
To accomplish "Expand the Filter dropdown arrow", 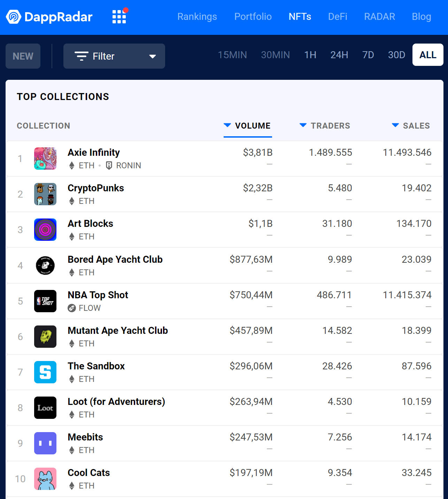I will click(153, 56).
